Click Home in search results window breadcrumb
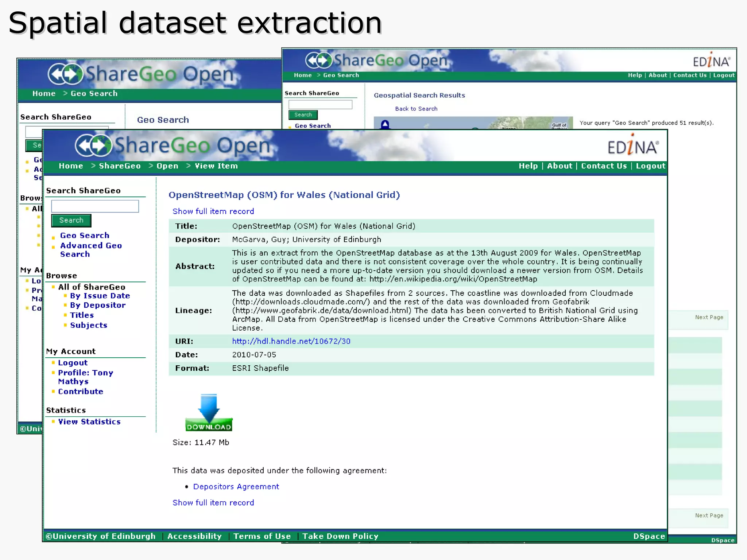 303,75
